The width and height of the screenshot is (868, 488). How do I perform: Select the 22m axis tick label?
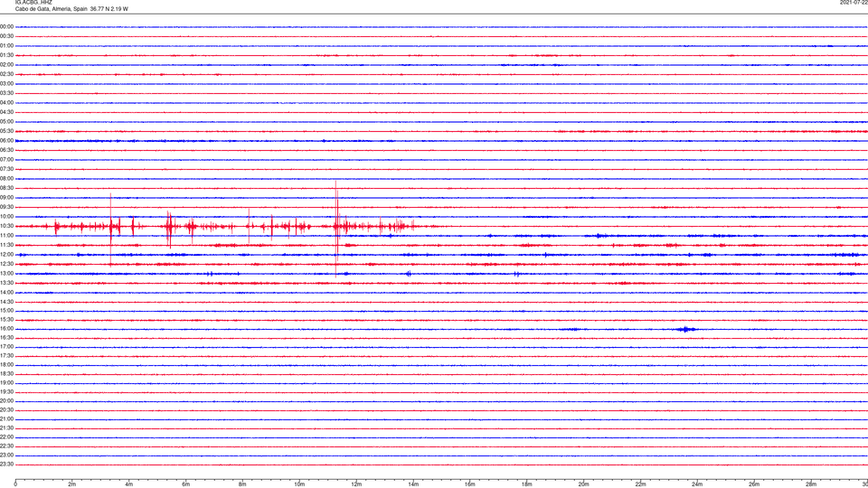pos(640,484)
